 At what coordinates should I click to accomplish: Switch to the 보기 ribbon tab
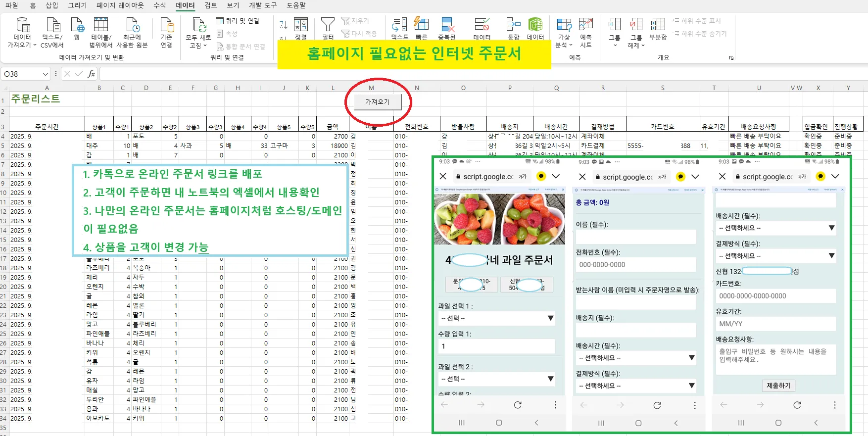point(233,5)
